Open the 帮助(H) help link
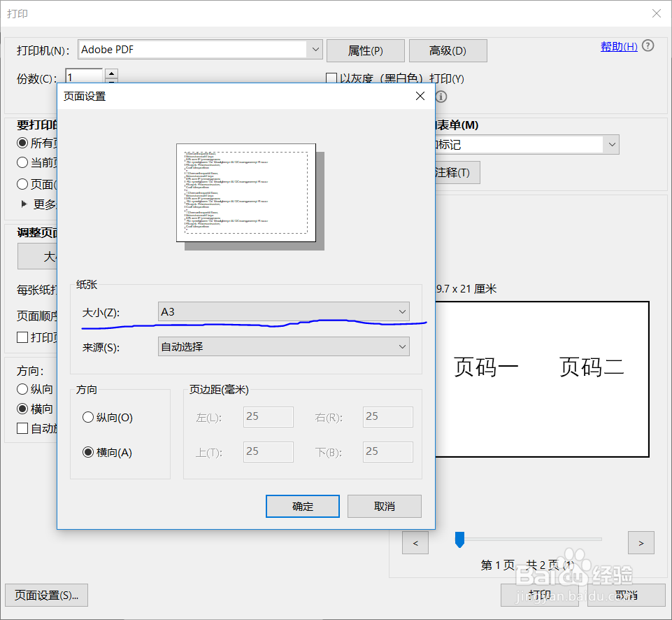Screen dimensions: 672x620 coord(618,45)
